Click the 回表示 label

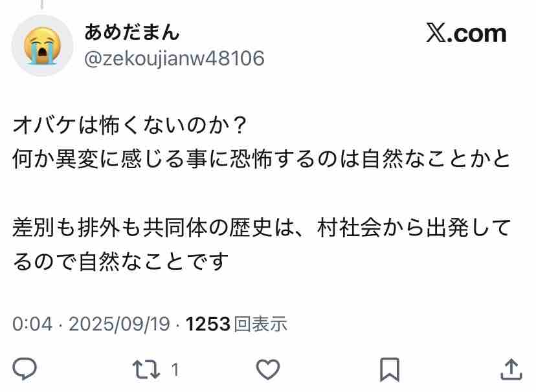click(260, 323)
